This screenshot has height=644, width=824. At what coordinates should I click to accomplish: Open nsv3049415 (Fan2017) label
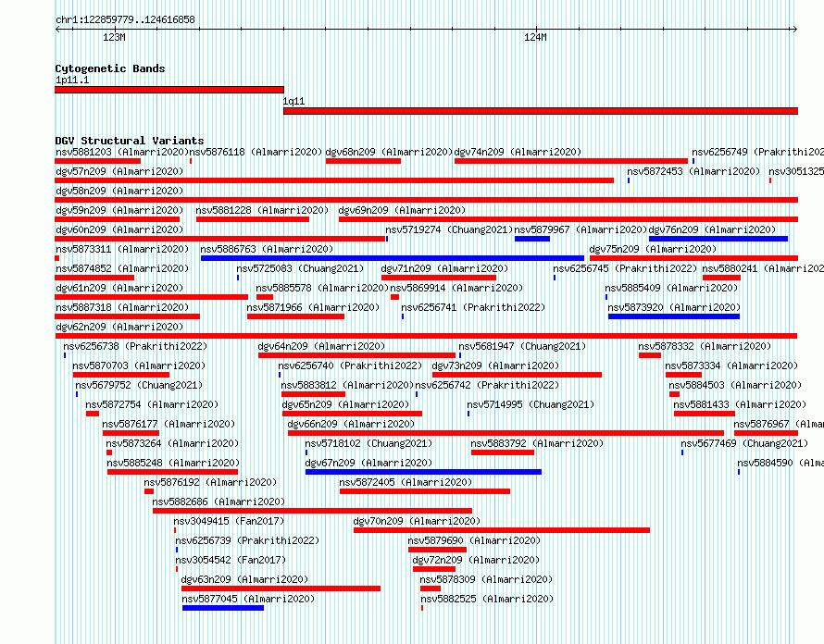coord(229,521)
